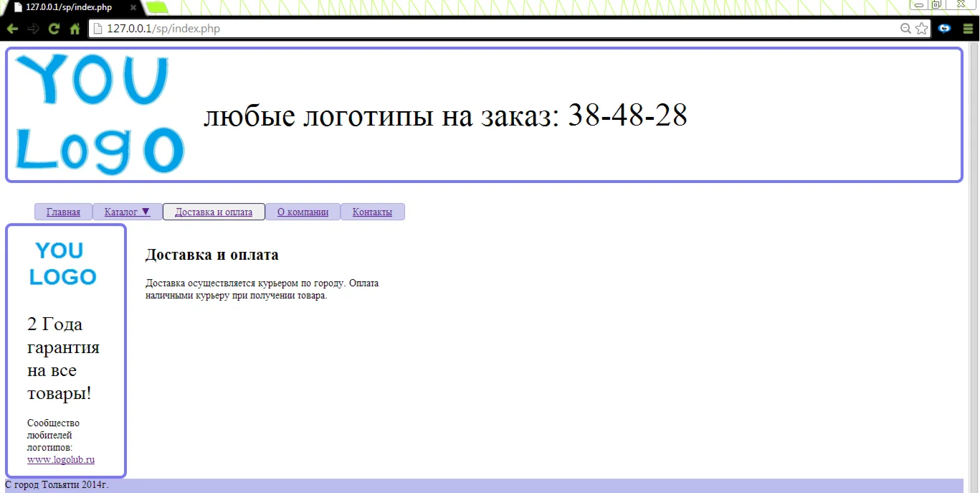The image size is (980, 493).
Task: Open the Доставка и оплата menu item
Action: pos(214,212)
